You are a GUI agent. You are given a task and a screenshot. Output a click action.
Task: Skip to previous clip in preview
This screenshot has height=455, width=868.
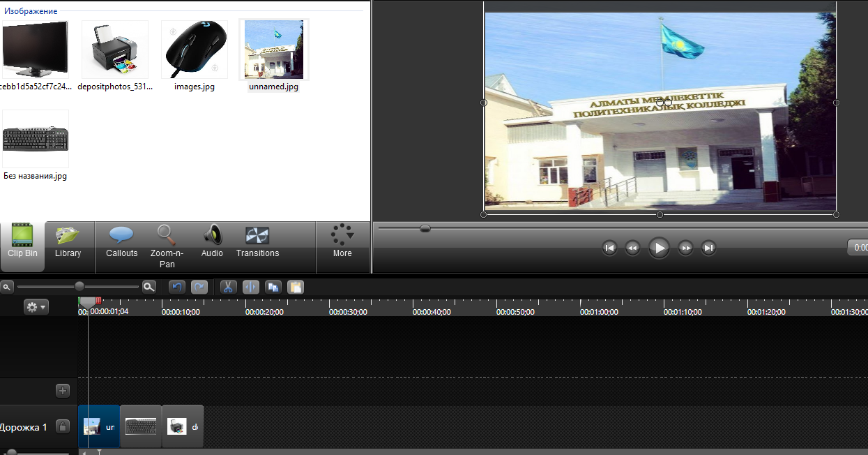click(609, 248)
